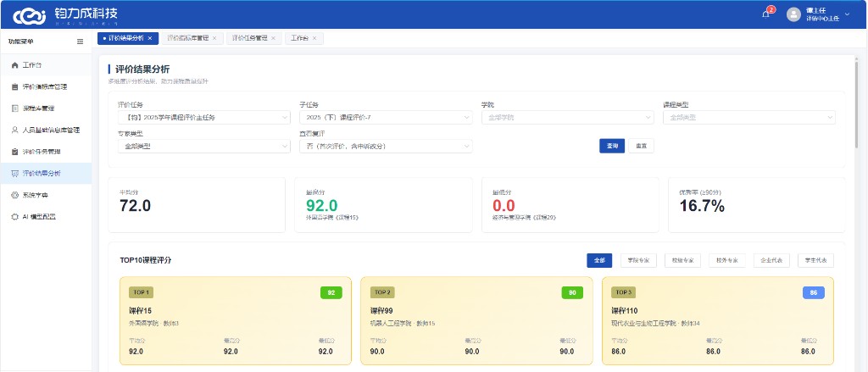Viewport: 868px width, 372px height.
Task: Open the 子任务 dropdown
Action: [386, 117]
